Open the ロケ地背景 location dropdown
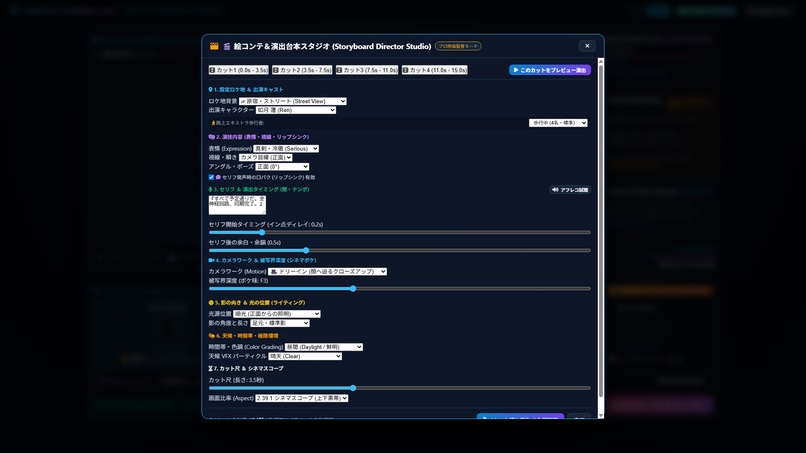806x453 pixels. point(292,101)
